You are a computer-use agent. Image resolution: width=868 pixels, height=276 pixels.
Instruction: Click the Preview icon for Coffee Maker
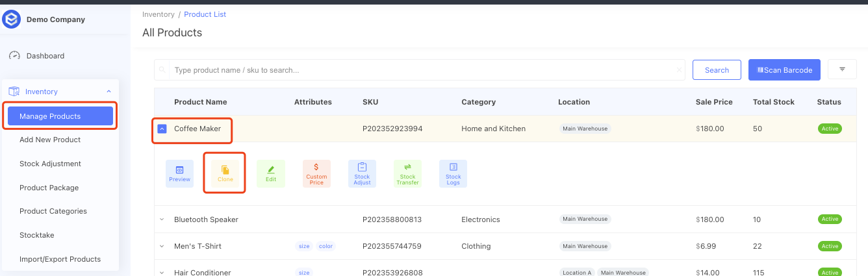(x=179, y=173)
